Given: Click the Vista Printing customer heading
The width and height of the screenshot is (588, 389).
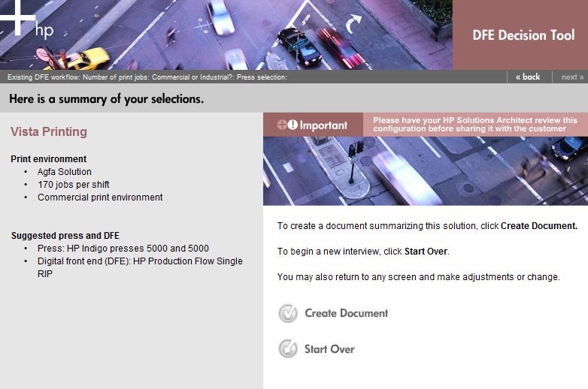Looking at the screenshot, I should pyautogui.click(x=49, y=132).
